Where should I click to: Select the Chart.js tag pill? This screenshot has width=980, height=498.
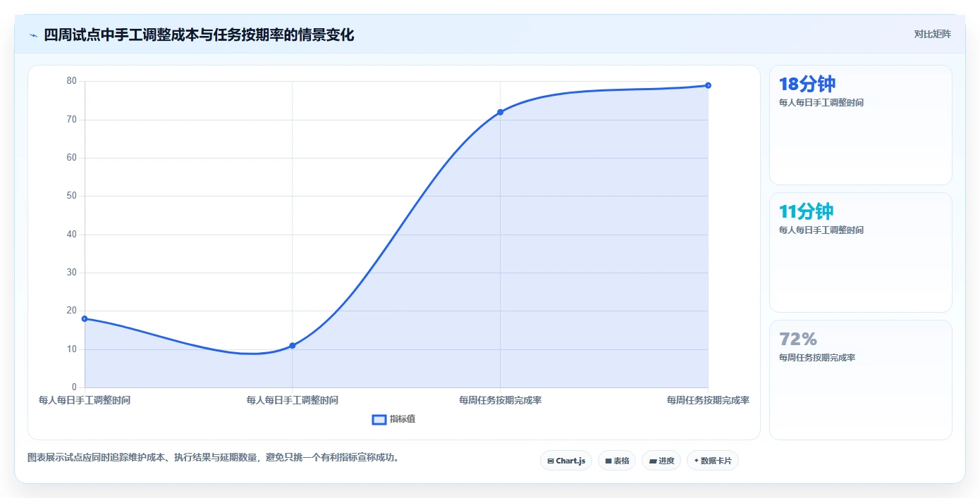click(566, 461)
